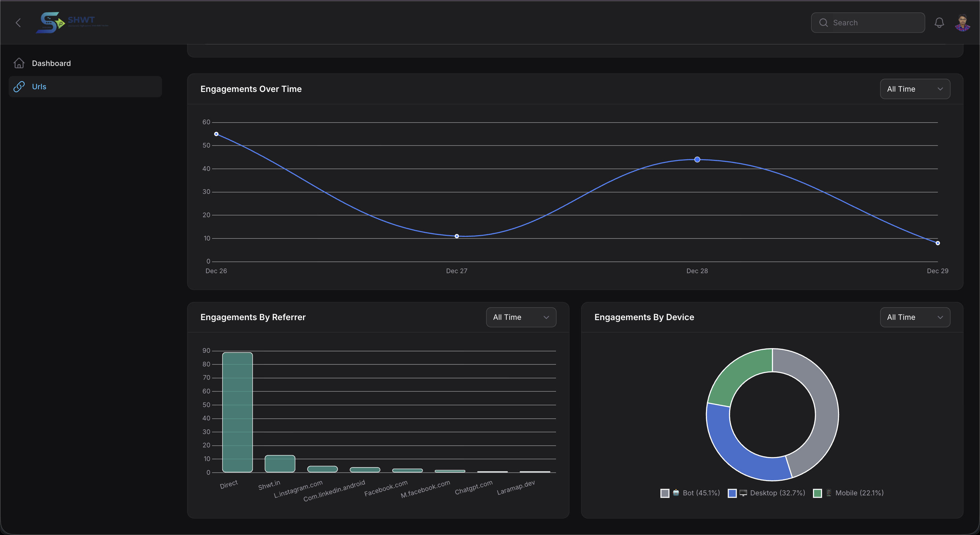Click the back arrow icon

click(18, 23)
